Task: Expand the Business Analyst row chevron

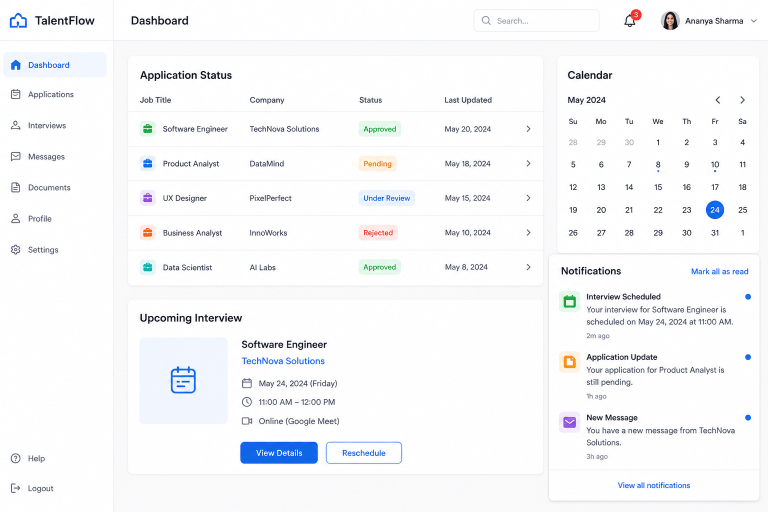Action: pyautogui.click(x=528, y=233)
